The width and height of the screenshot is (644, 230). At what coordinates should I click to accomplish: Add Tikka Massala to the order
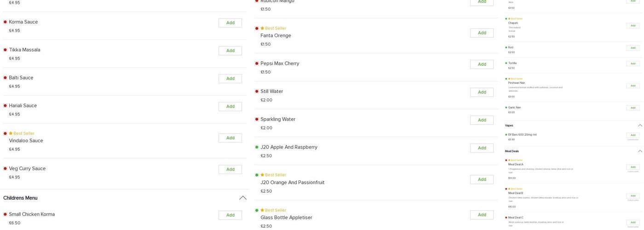coord(230,51)
